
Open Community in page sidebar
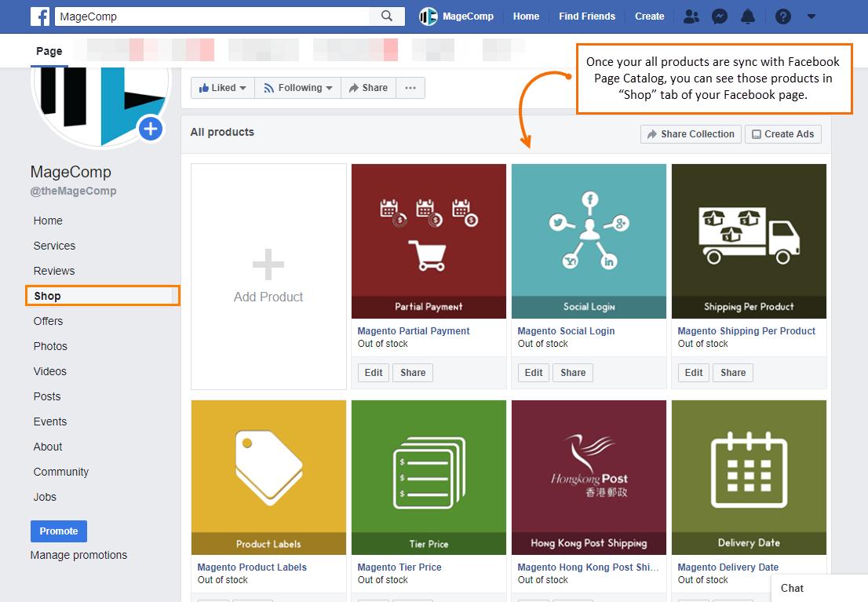click(x=61, y=472)
